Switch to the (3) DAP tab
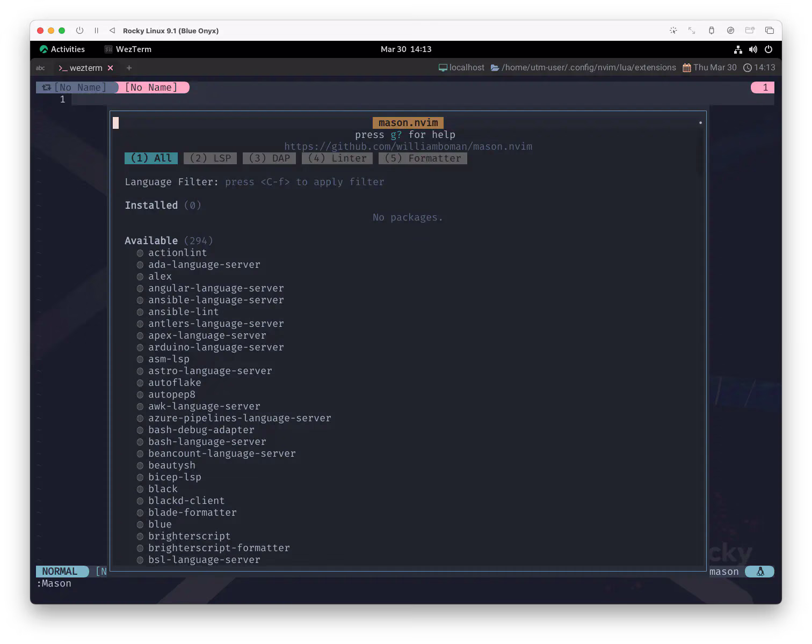 pyautogui.click(x=269, y=158)
